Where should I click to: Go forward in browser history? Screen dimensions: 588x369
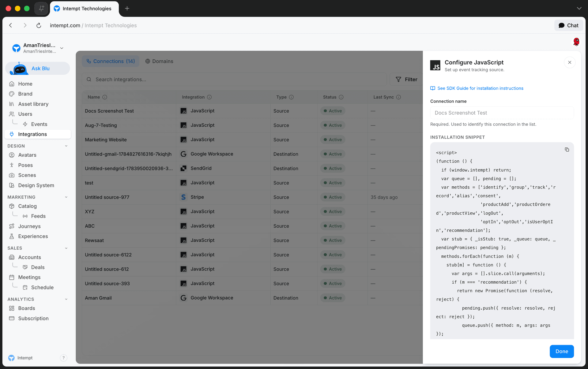pyautogui.click(x=25, y=25)
